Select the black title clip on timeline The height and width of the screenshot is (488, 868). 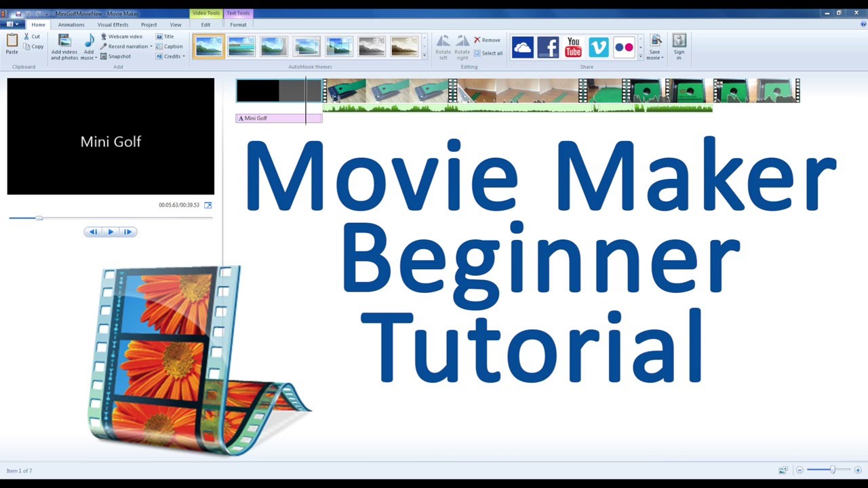click(x=279, y=90)
